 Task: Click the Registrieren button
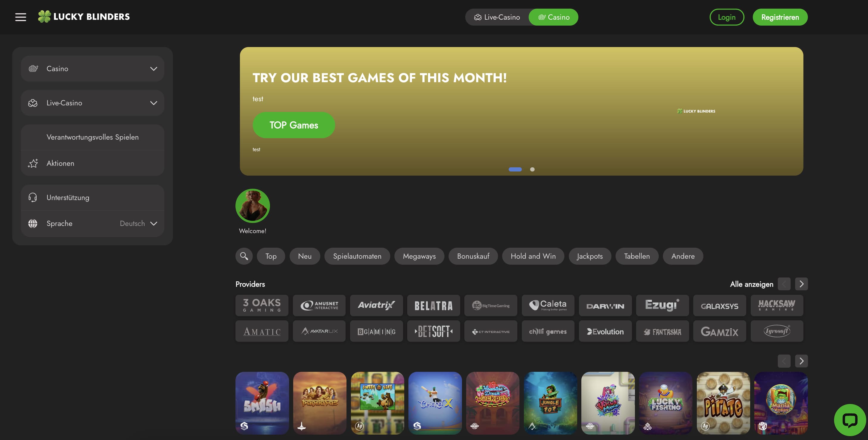coord(780,17)
